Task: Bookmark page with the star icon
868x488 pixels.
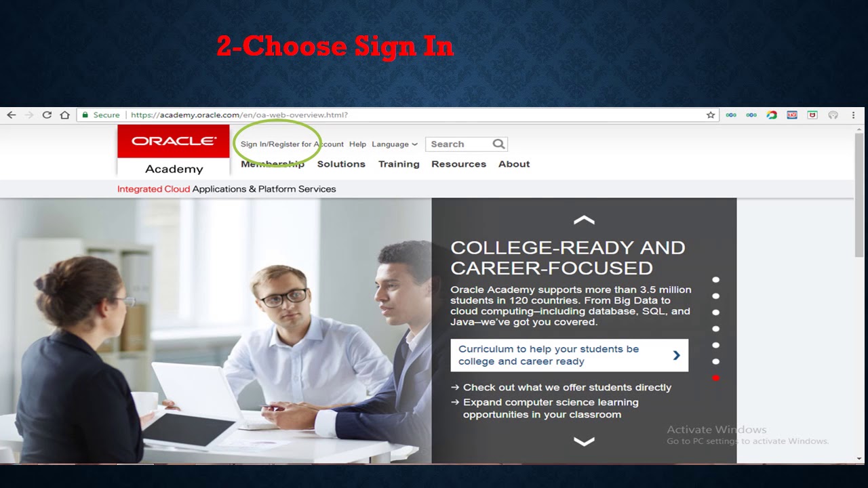Action: [711, 115]
